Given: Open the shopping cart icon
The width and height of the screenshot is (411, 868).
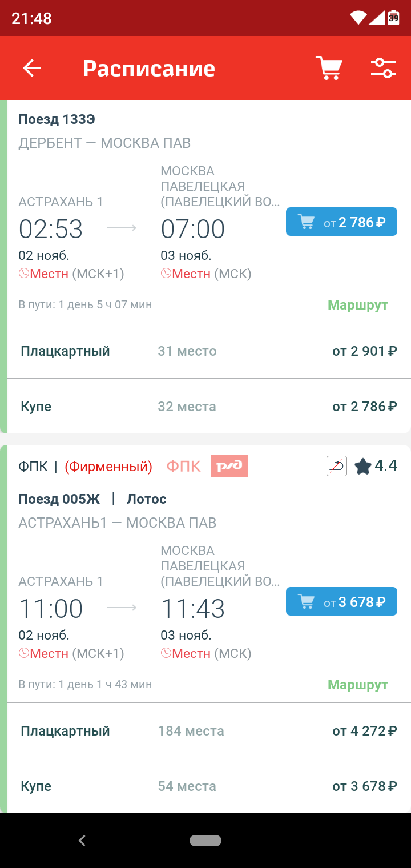Looking at the screenshot, I should click(329, 69).
